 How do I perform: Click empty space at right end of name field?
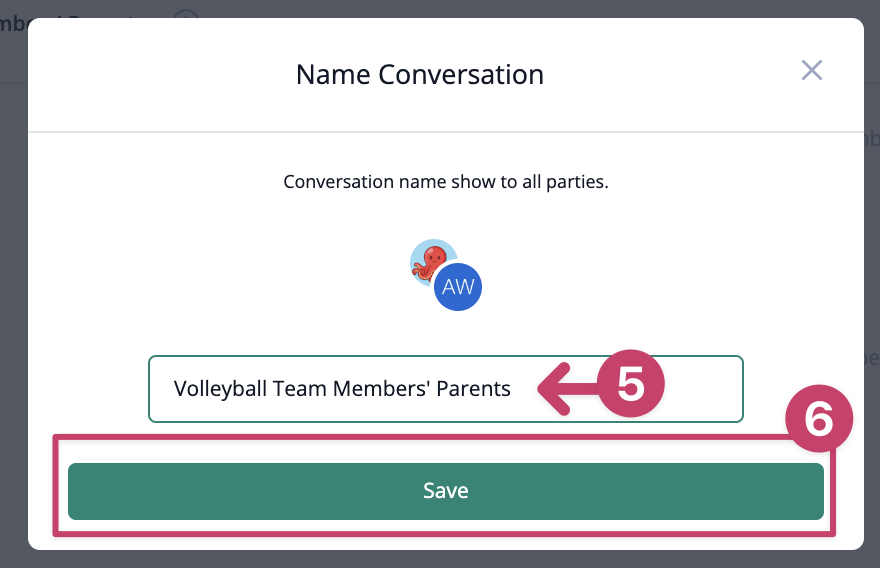[x=704, y=388]
